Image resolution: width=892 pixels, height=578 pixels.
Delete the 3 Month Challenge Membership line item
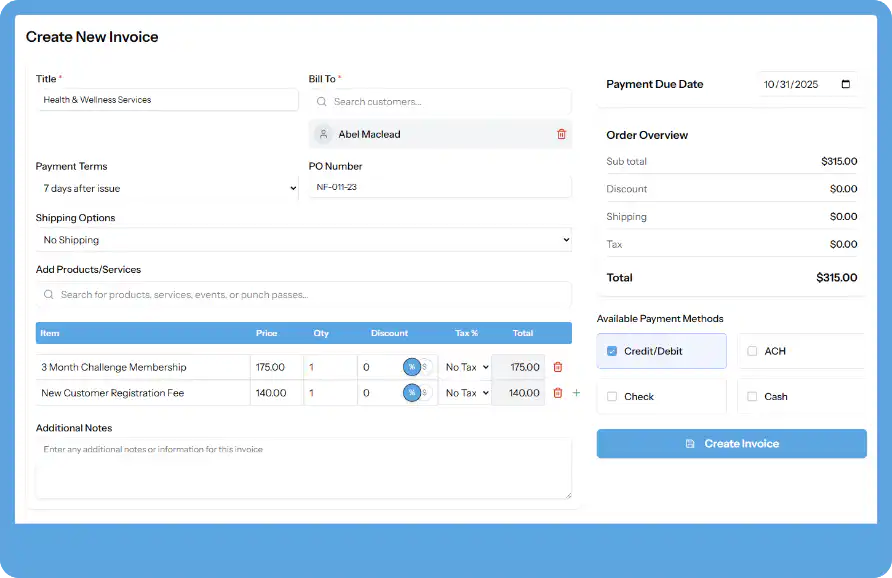pyautogui.click(x=559, y=367)
